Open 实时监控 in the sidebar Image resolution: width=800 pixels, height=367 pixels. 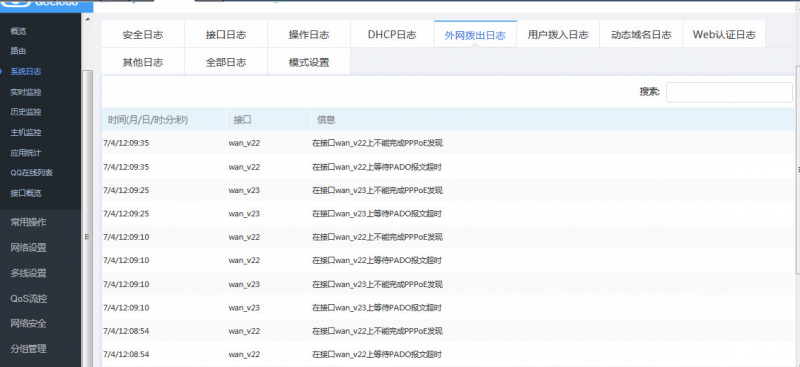point(26,92)
